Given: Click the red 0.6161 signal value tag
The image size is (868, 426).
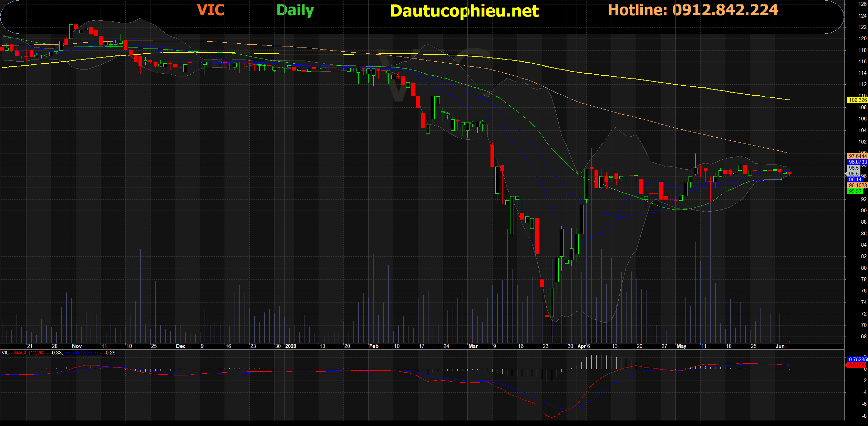Looking at the screenshot, I should pos(856,365).
